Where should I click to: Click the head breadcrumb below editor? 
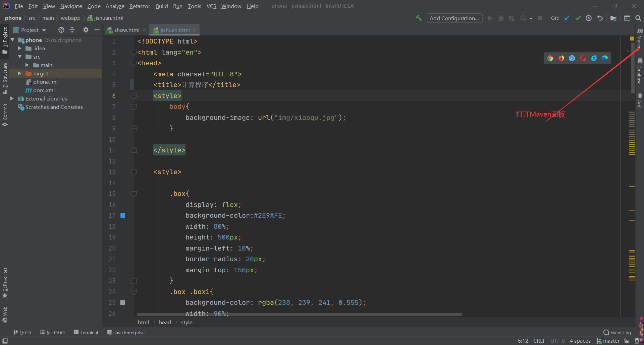pos(165,322)
